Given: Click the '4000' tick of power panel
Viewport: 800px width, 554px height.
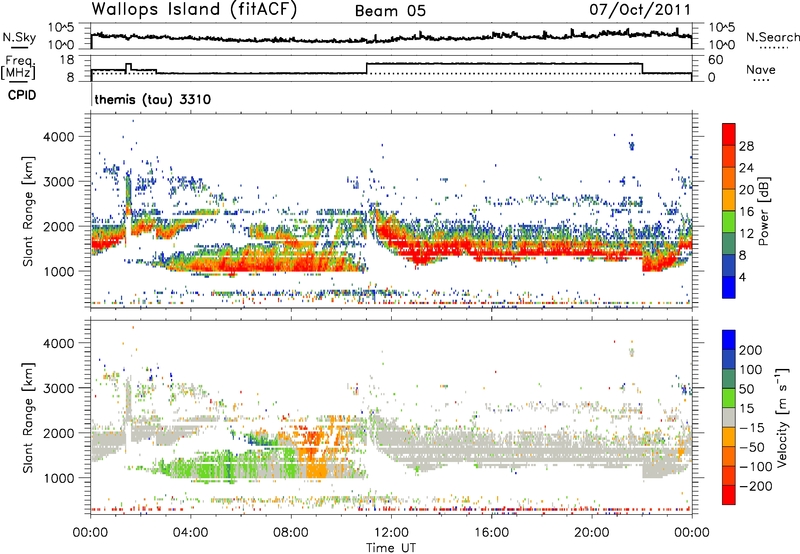Looking at the screenshot, I should point(59,137).
